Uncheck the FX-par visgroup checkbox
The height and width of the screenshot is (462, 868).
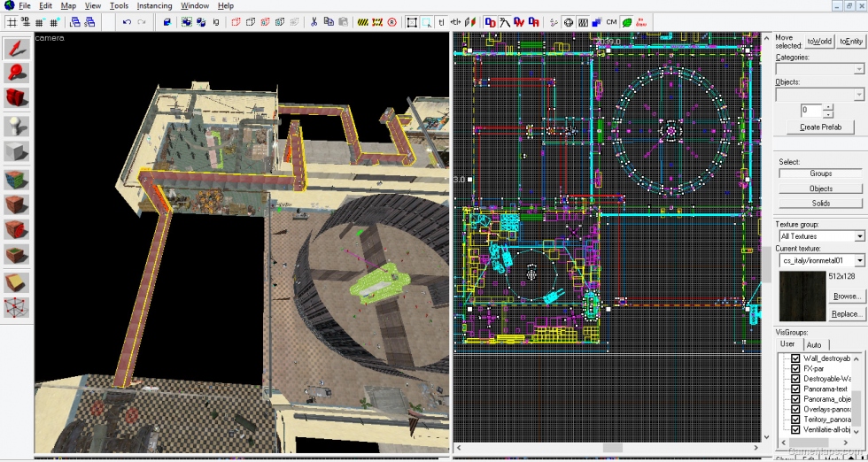pyautogui.click(x=795, y=368)
